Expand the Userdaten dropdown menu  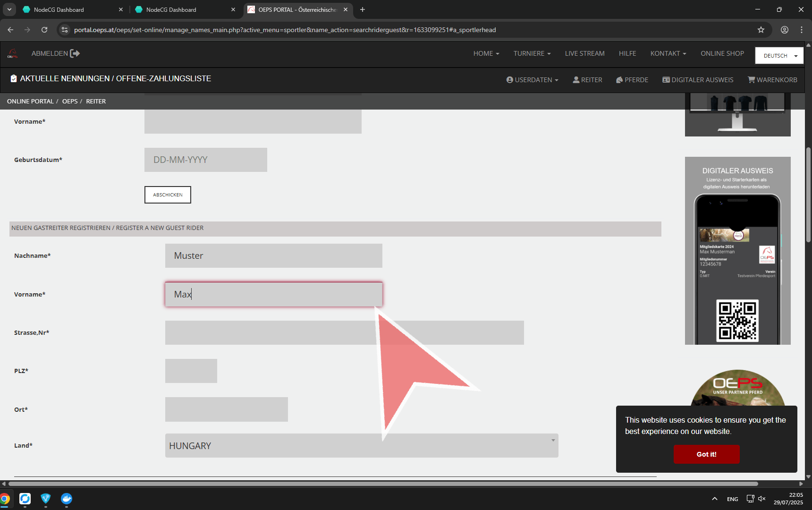[x=532, y=80]
